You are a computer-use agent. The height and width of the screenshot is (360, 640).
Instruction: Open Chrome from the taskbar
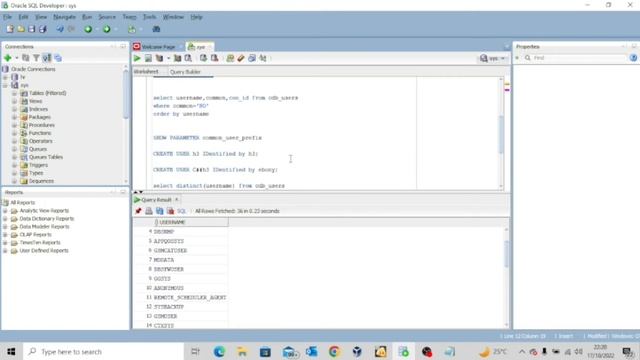coord(334,351)
